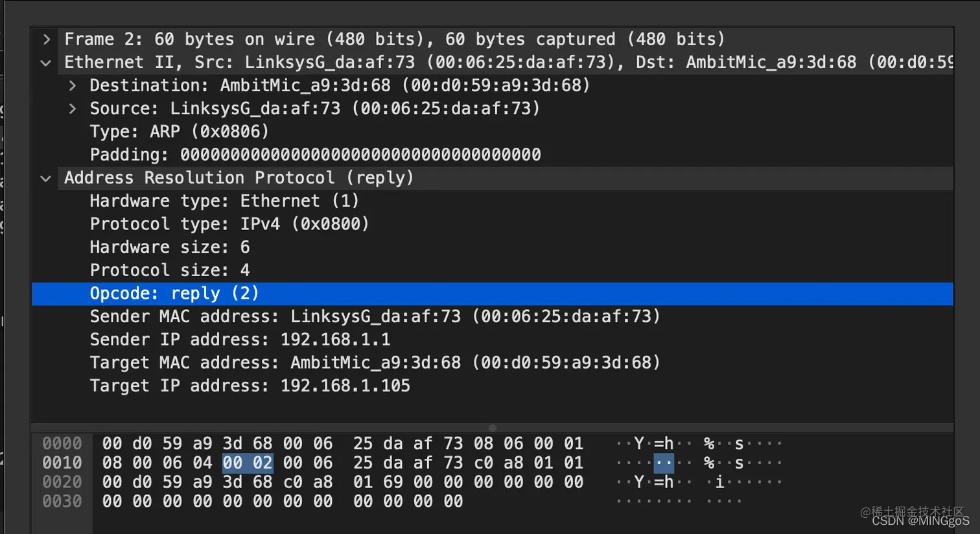The height and width of the screenshot is (534, 980).
Task: Click hex byte 69 in row 0020
Action: click(x=393, y=482)
